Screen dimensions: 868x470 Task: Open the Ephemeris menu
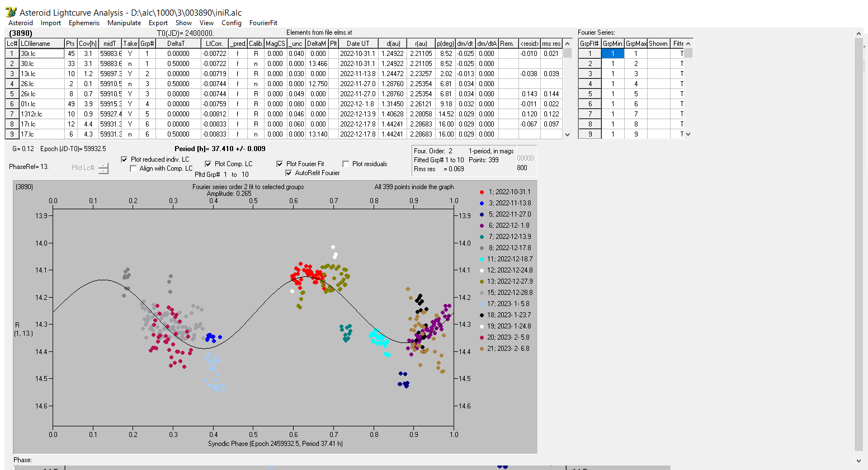(x=84, y=23)
